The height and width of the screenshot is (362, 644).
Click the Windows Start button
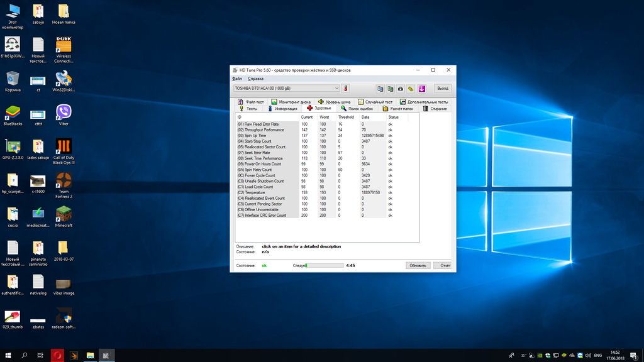(8, 356)
